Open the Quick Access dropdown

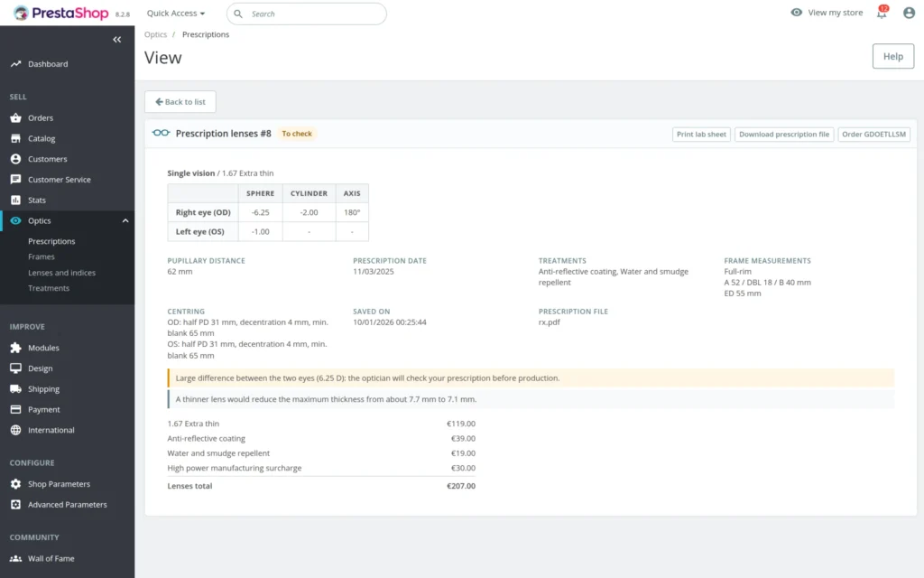click(176, 13)
